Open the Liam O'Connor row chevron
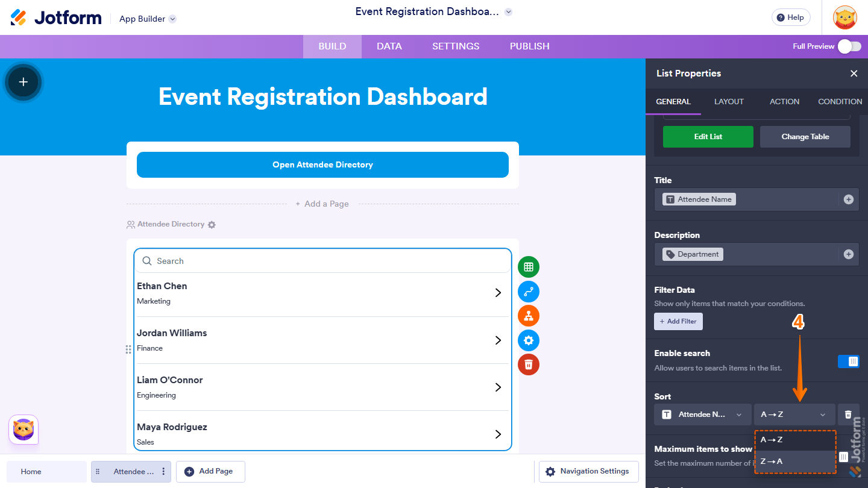 (498, 387)
